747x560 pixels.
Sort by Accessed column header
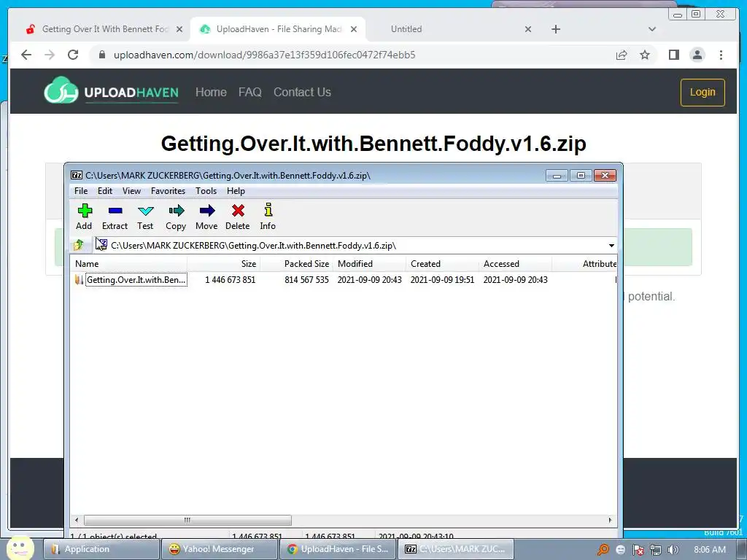click(x=516, y=264)
